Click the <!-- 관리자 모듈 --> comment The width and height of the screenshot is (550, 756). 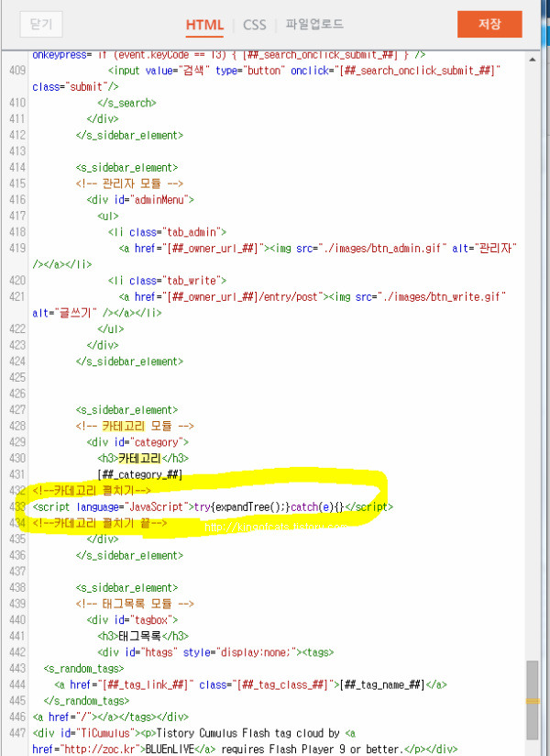[129, 183]
